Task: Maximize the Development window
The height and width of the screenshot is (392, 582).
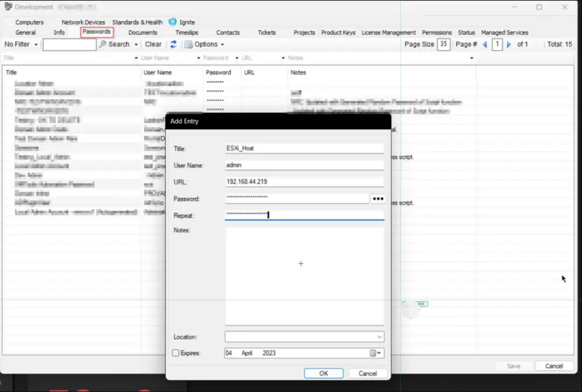Action: click(539, 7)
